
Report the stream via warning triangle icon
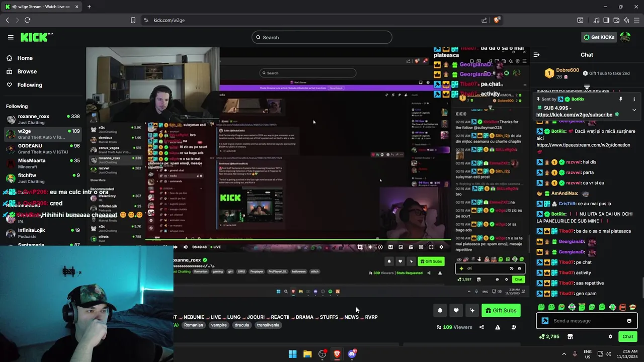coord(498,327)
